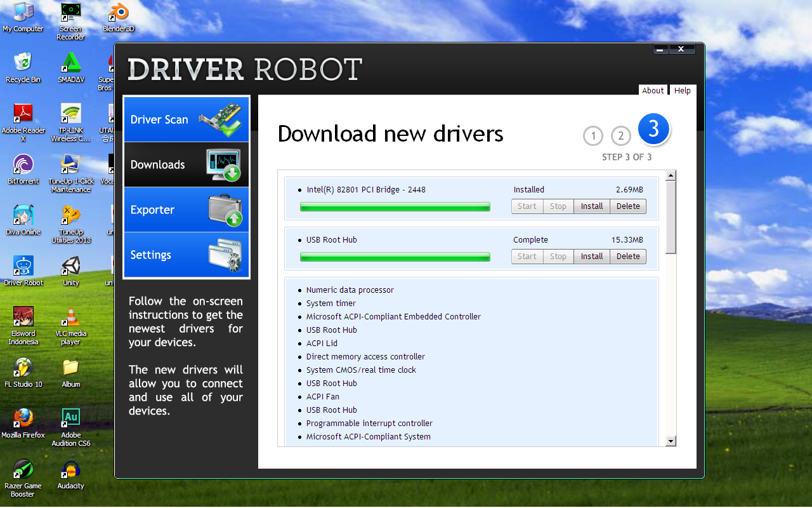
Task: Click the driver list scroll down arrow
Action: (671, 441)
